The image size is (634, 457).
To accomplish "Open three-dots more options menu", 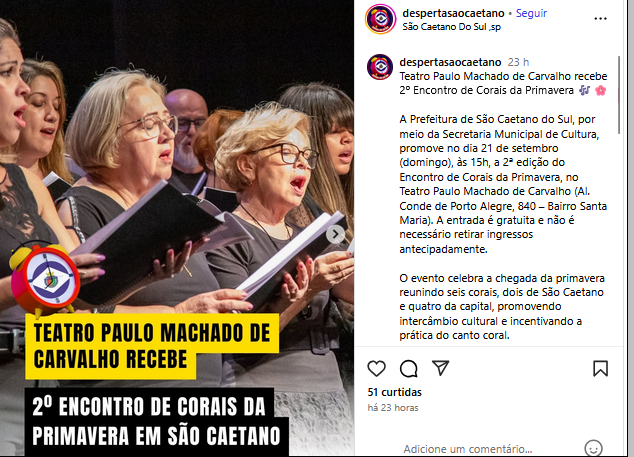I will pyautogui.click(x=600, y=19).
